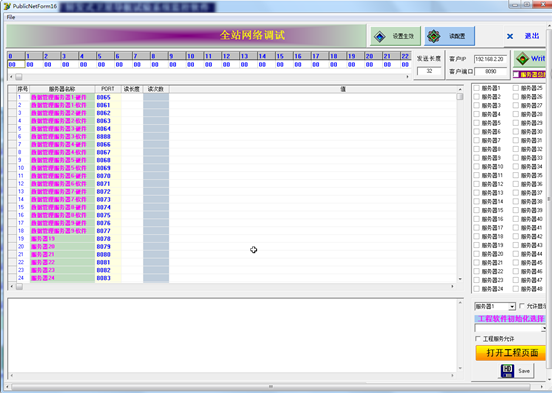Open the File menu
This screenshot has width=552, height=394.
coord(11,17)
